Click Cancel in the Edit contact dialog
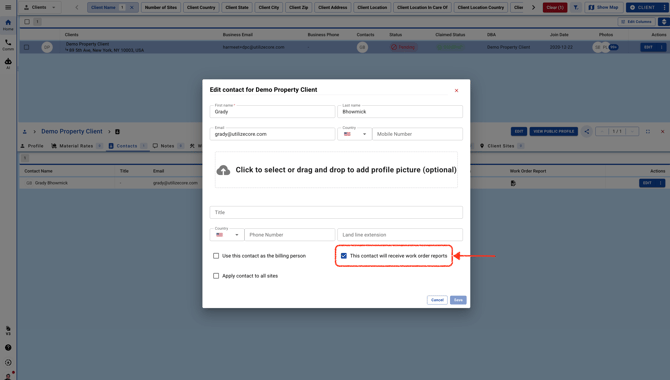 point(437,300)
